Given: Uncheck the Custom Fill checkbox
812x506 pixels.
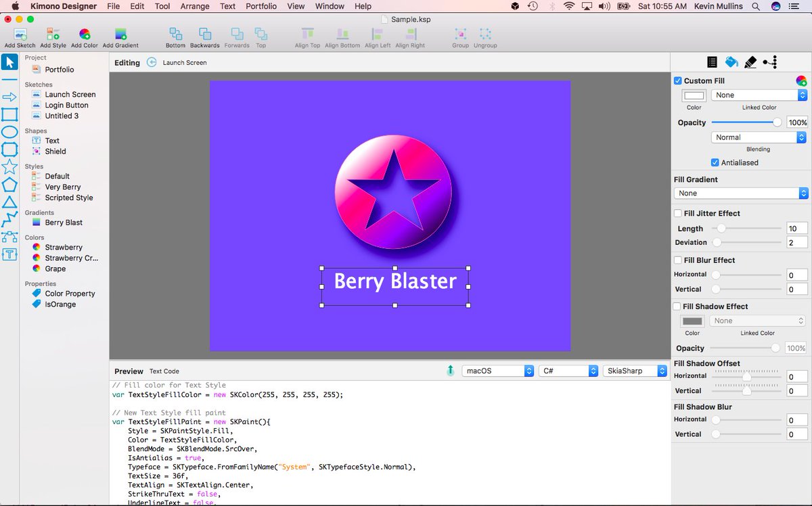Looking at the screenshot, I should 677,80.
